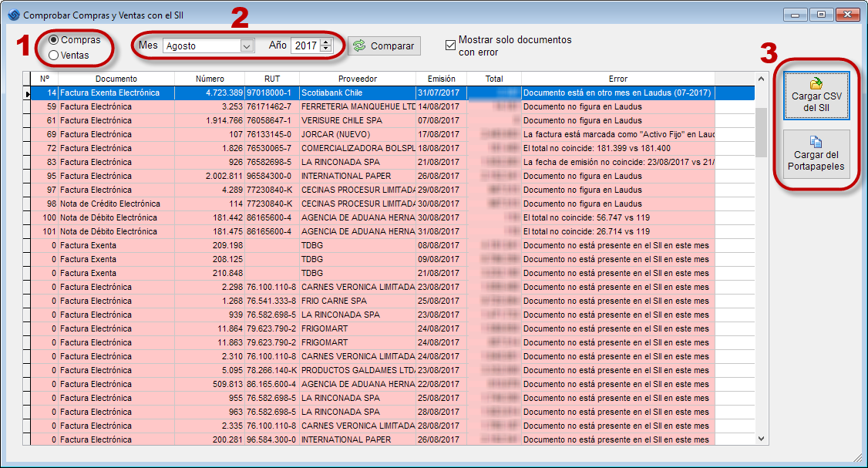868x468 pixels.
Task: Click the app logo icon in title bar
Action: tap(14, 15)
